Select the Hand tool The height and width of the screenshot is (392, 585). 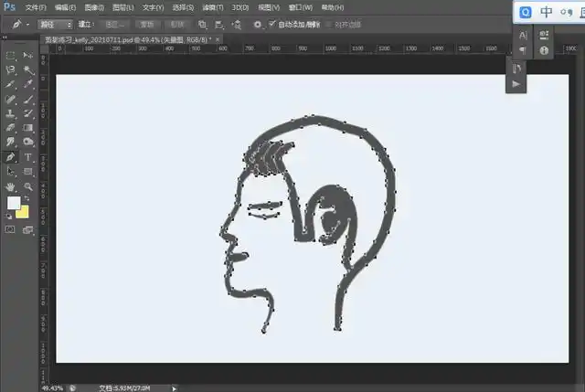(10, 186)
